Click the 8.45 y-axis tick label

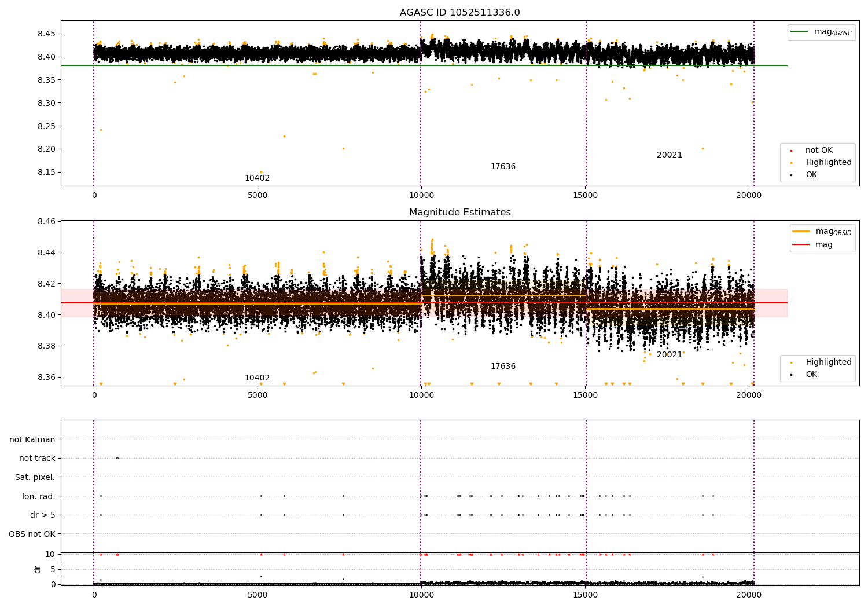(46, 34)
